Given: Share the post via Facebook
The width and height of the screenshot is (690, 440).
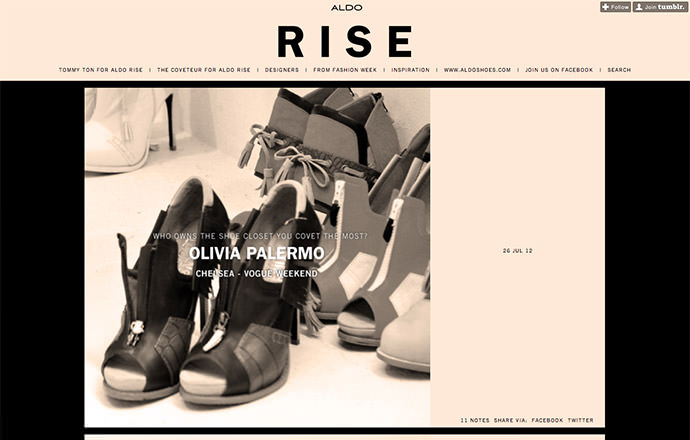Looking at the screenshot, I should 547,420.
